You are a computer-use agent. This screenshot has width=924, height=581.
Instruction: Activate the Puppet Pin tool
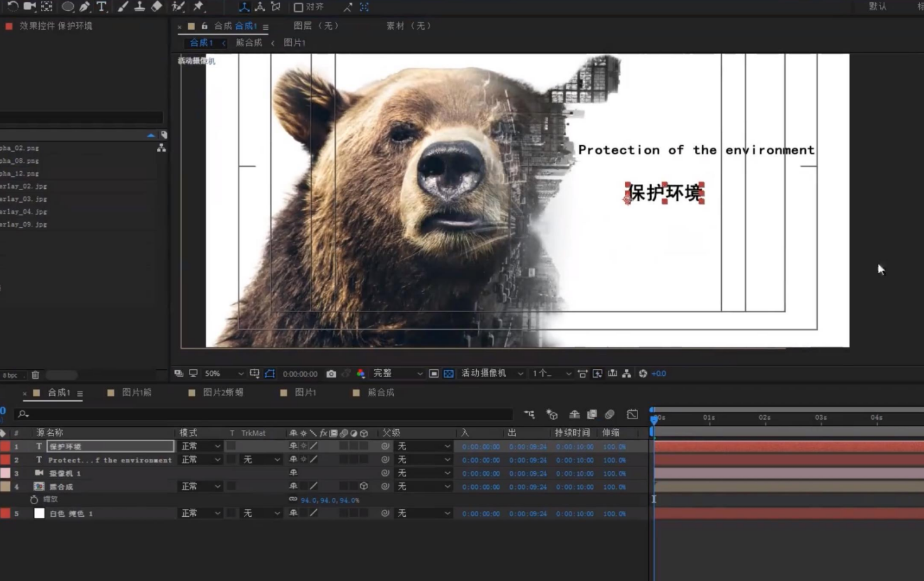(x=198, y=6)
